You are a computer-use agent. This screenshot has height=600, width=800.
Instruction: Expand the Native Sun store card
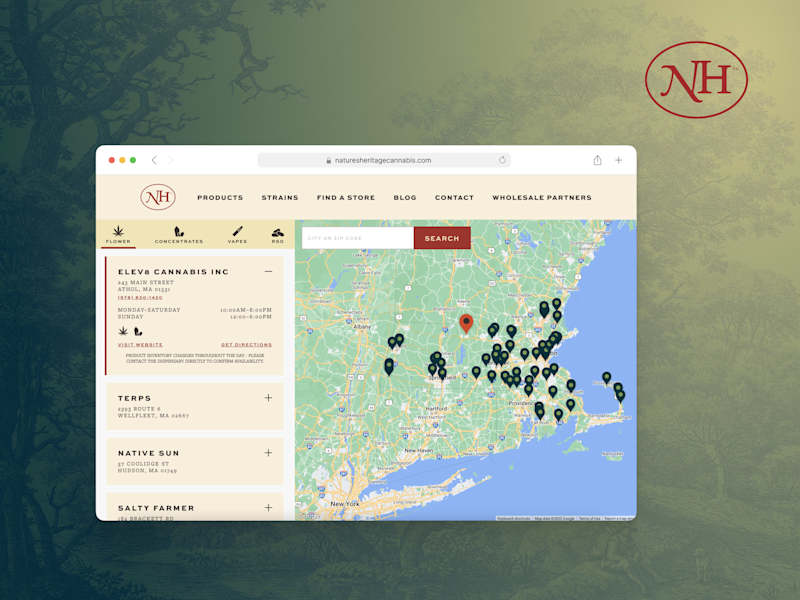click(268, 453)
